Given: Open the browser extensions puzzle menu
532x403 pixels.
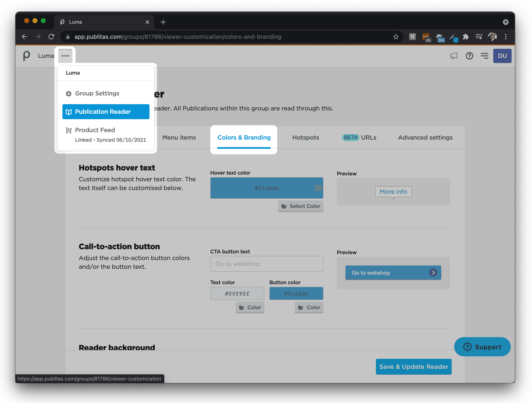Looking at the screenshot, I should tap(466, 37).
